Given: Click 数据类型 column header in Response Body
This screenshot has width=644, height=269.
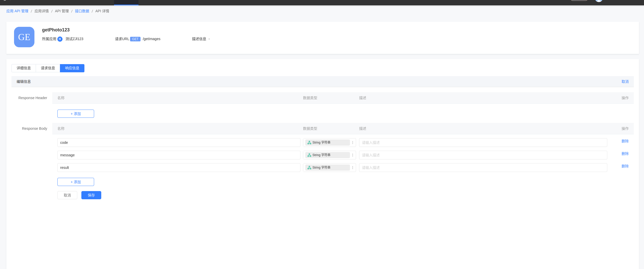Looking at the screenshot, I should [x=310, y=128].
